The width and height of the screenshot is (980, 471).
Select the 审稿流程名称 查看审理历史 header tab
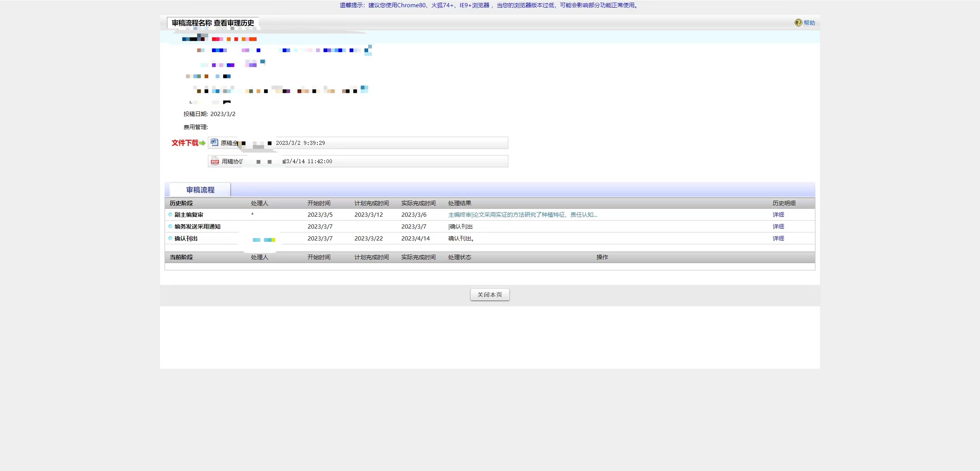[x=213, y=23]
